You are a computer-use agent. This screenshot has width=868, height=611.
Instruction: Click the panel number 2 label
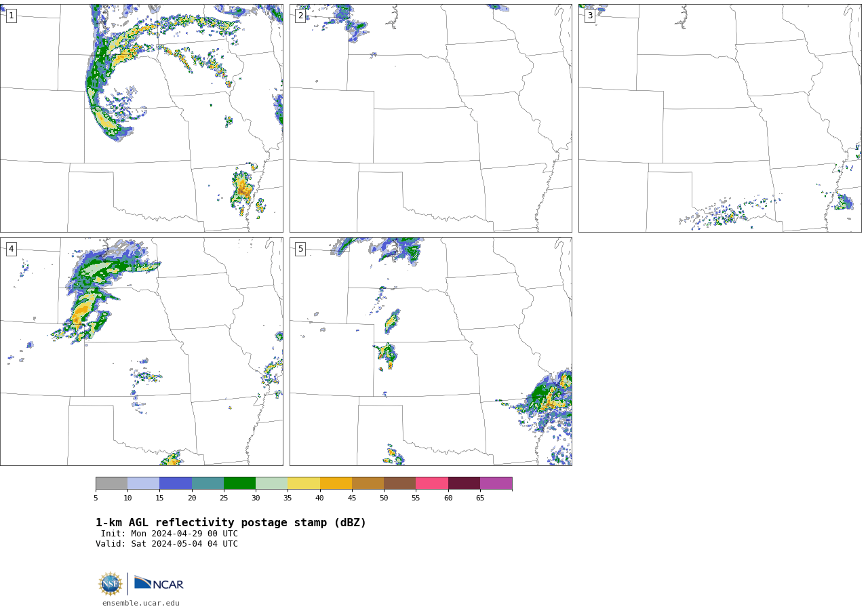pyautogui.click(x=300, y=16)
